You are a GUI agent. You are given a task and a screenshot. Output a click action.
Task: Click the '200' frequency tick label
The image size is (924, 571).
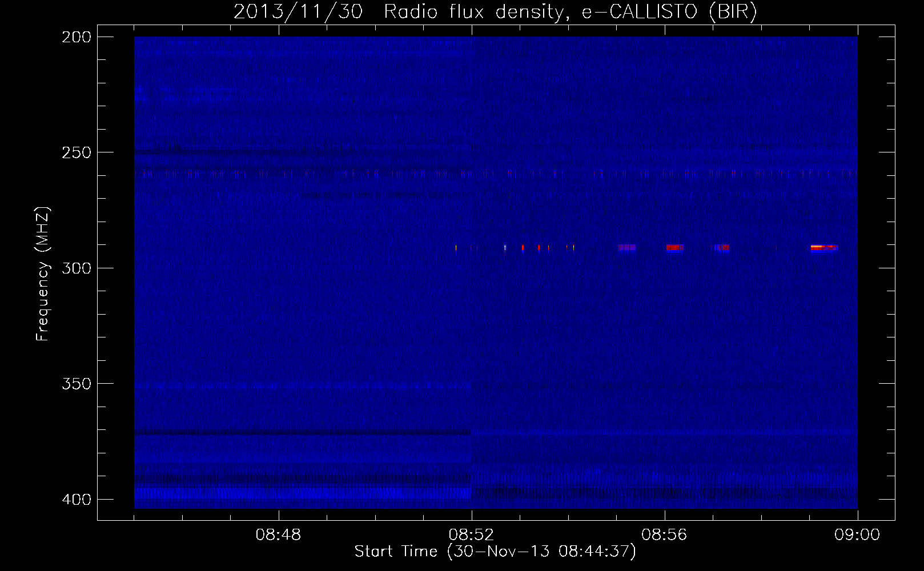(x=76, y=37)
